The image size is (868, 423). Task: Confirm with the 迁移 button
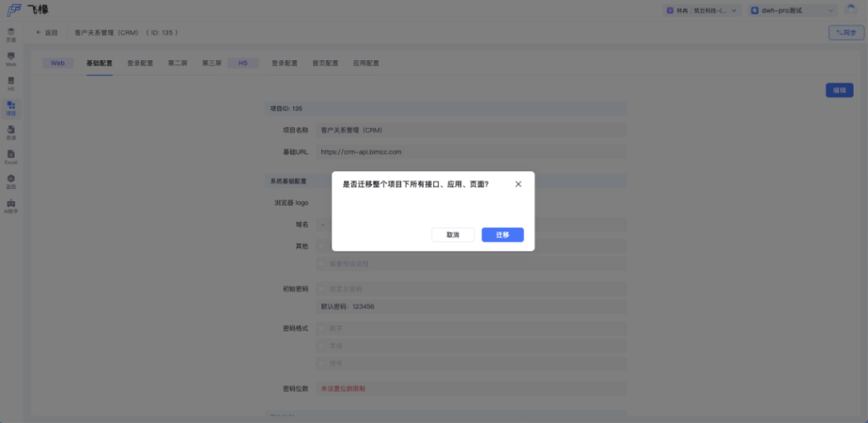pyautogui.click(x=502, y=235)
